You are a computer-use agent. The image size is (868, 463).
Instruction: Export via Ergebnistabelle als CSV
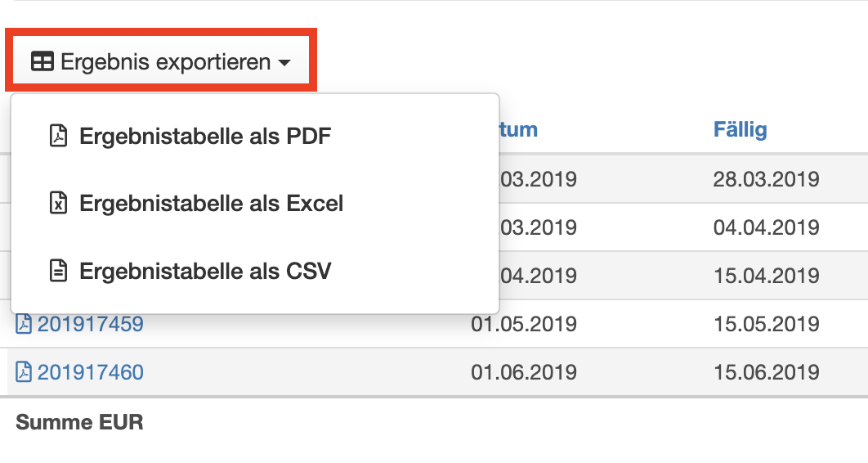click(205, 270)
